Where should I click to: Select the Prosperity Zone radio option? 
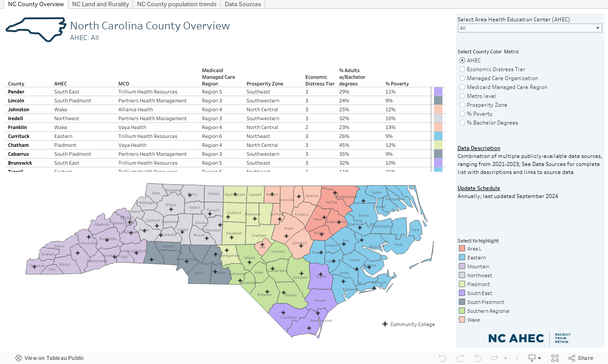pos(462,105)
